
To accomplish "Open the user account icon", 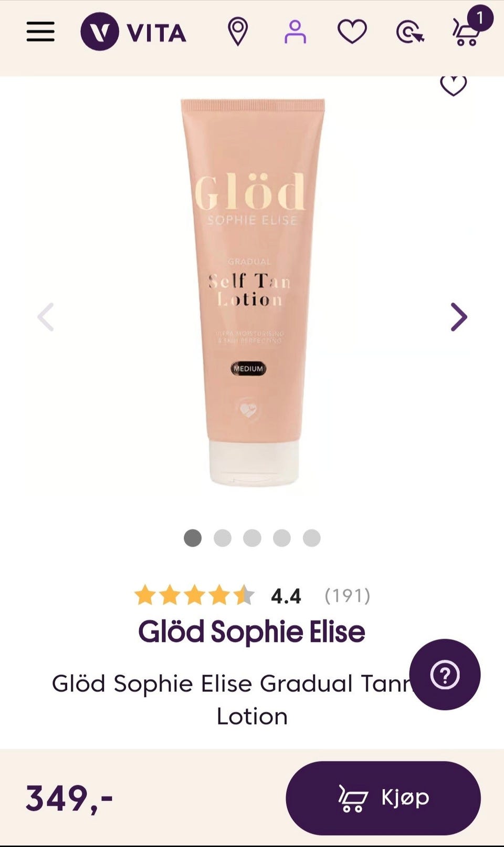I will coord(295,32).
